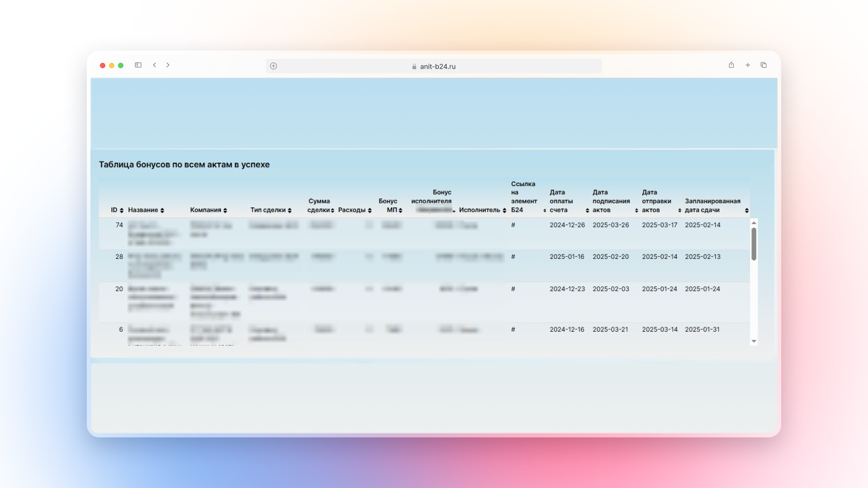Screen dimensions: 868x488
Task: Open the # link in row 20
Action: coord(513,289)
